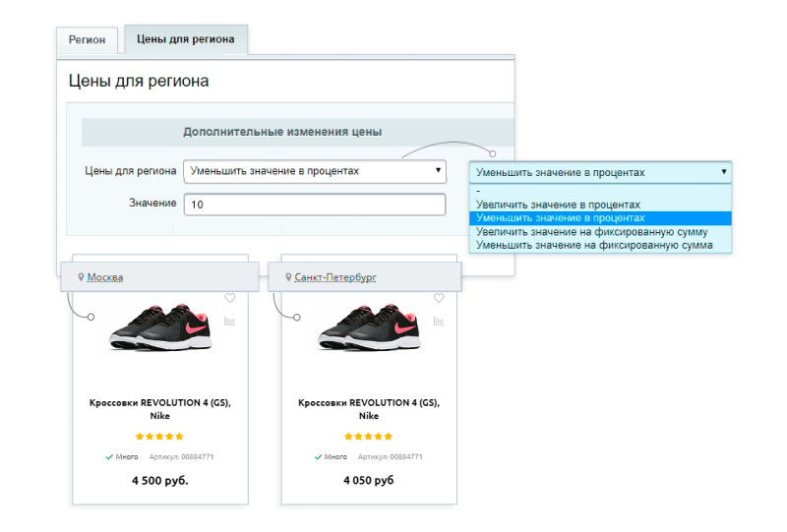
Task: Switch to the Регион tab
Action: [87, 39]
